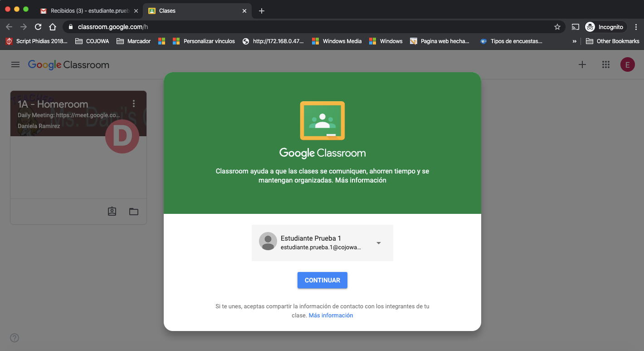Click the Microsoft logo bookmark without label
Viewport: 644px width, 351px height.
pyautogui.click(x=161, y=41)
